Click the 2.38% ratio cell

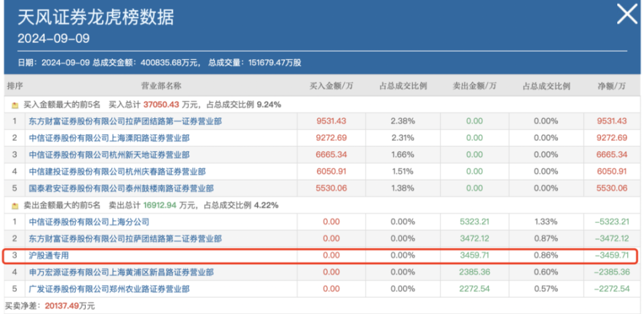click(402, 121)
